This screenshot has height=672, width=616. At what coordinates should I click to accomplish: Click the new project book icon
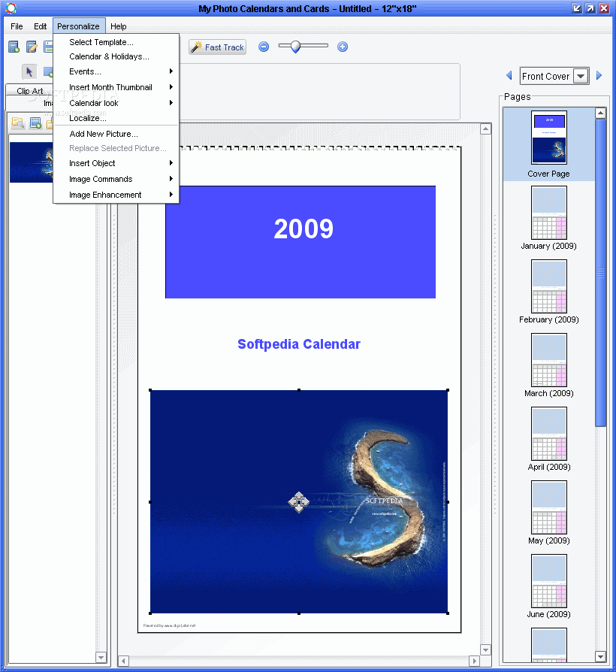pyautogui.click(x=14, y=47)
